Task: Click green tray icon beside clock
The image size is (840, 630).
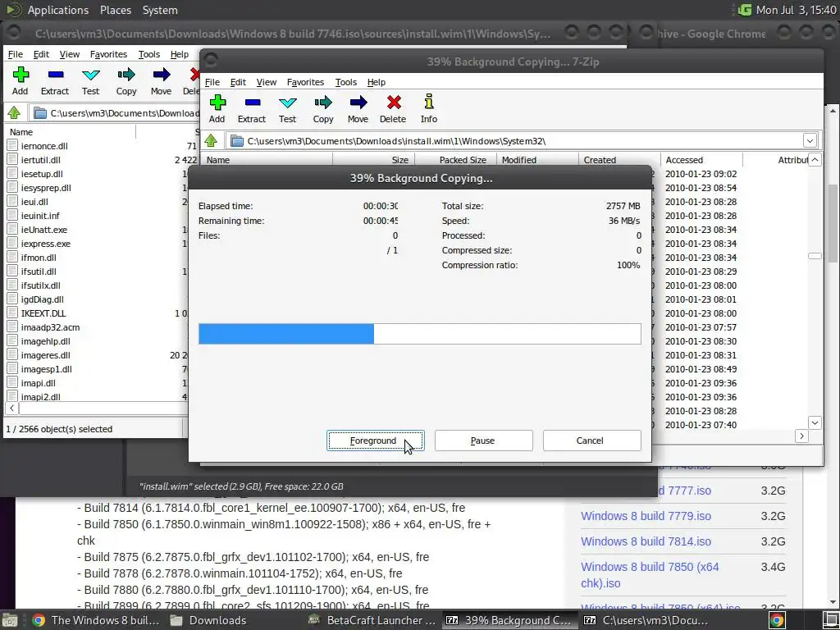Action: coord(744,10)
